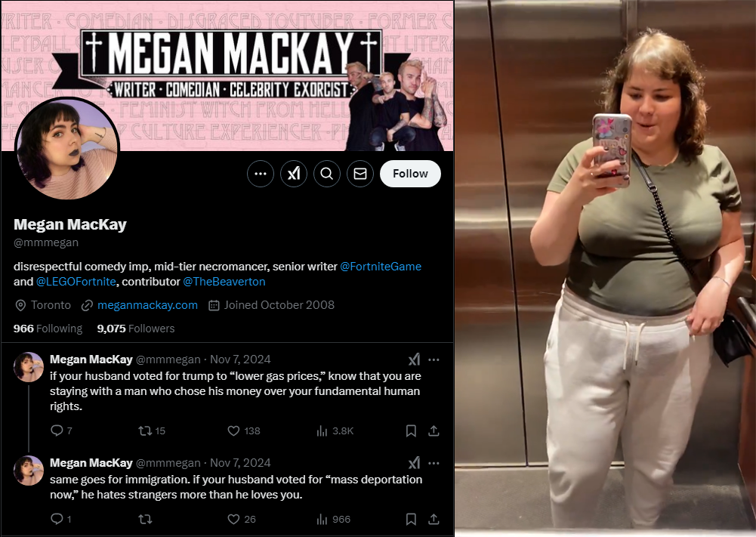
Task: Bookmark the gas prices tweet
Action: click(x=411, y=431)
